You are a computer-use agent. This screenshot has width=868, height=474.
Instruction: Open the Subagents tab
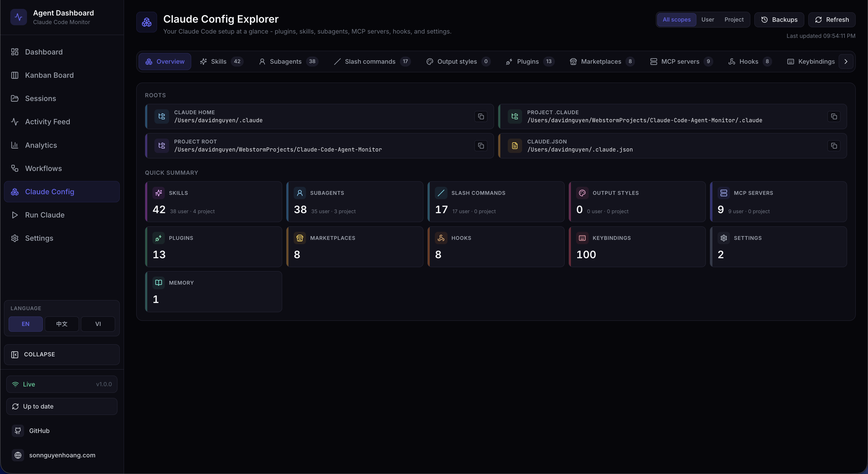pyautogui.click(x=288, y=62)
